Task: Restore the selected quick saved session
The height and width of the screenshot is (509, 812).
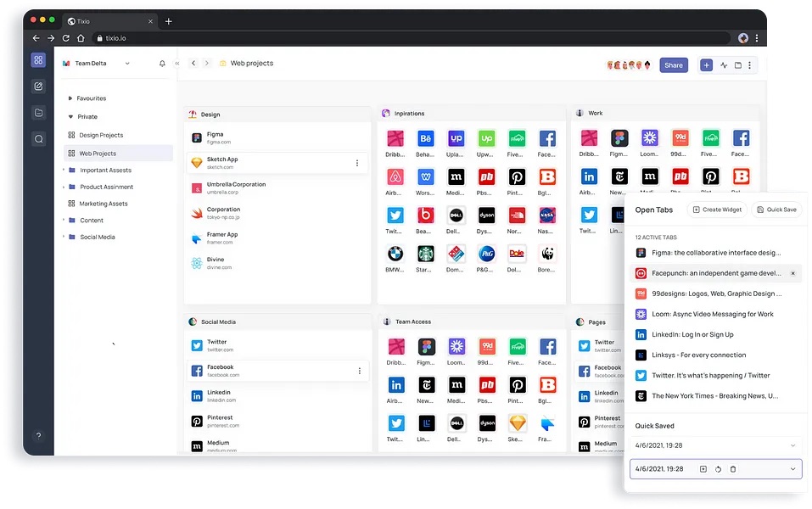Action: 718,469
